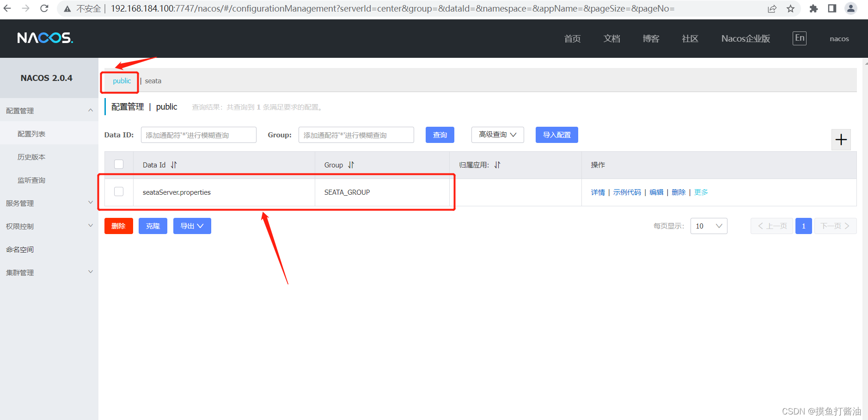Bookmark this page with star icon
Viewport: 868px width, 420px height.
(791, 9)
